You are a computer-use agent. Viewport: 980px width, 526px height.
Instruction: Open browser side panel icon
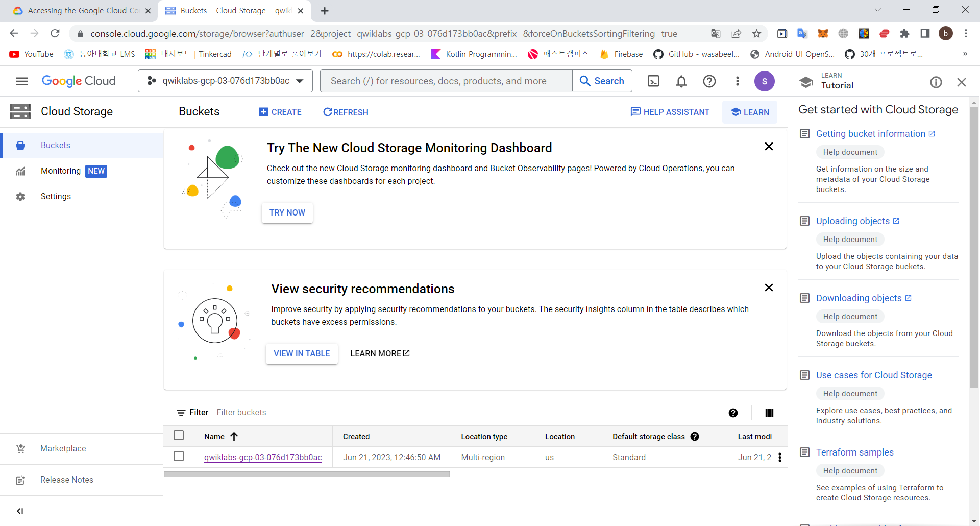pos(925,34)
